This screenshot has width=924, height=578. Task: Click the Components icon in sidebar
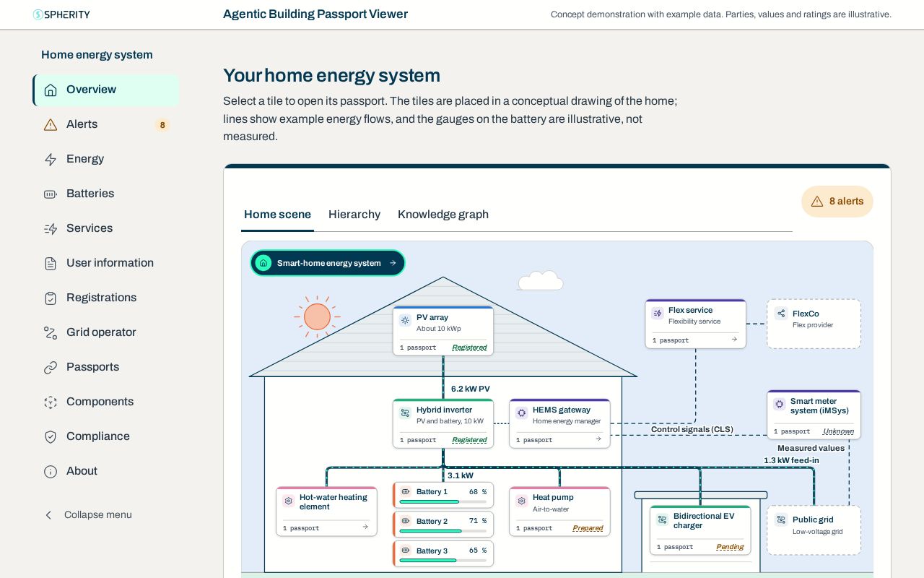tap(51, 402)
